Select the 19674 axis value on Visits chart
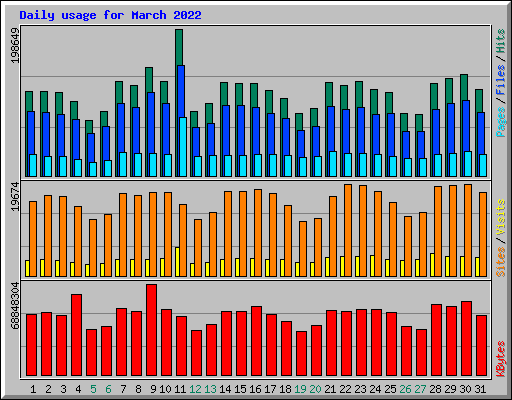Image resolution: width=512 pixels, height=400 pixels. click(x=15, y=196)
